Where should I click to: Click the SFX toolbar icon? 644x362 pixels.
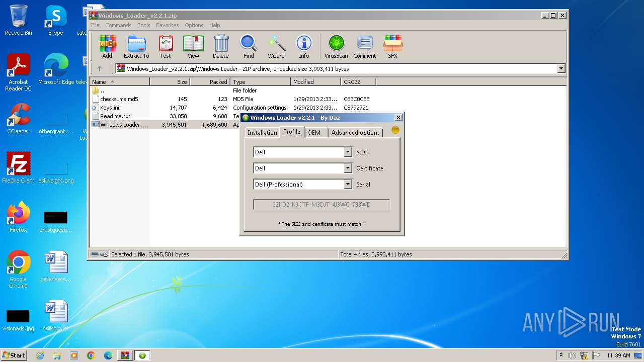coord(393,46)
